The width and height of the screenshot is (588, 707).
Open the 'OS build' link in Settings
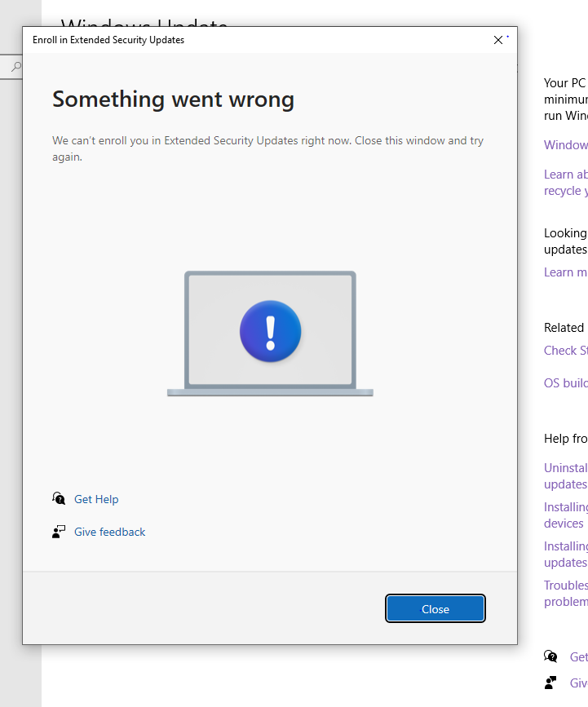tap(565, 382)
